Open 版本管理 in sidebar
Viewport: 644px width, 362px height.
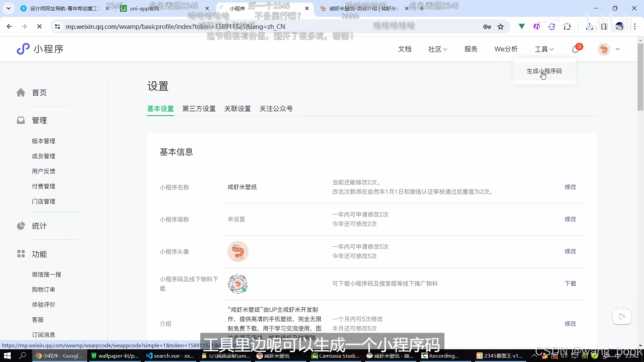coord(44,141)
